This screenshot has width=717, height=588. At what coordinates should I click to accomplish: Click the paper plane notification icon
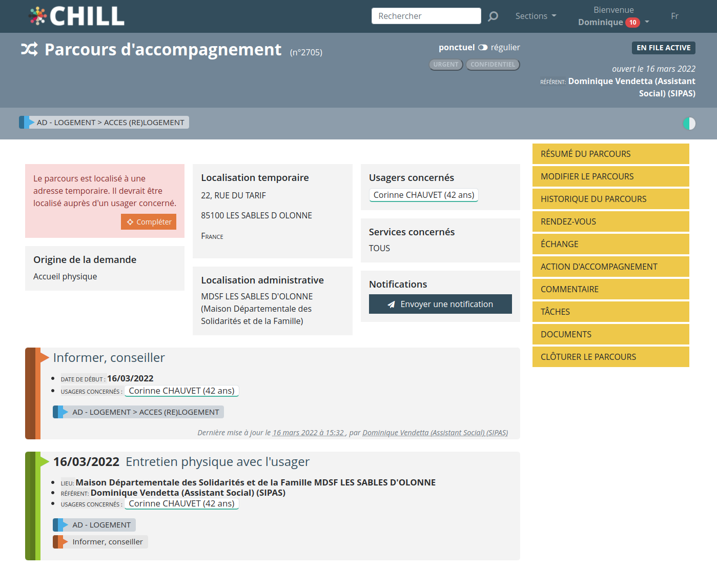coord(391,305)
